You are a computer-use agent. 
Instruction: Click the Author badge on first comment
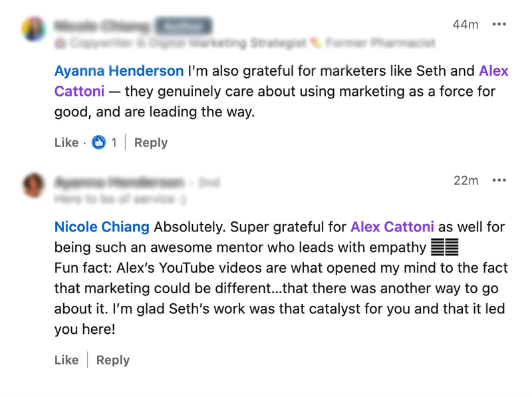183,26
